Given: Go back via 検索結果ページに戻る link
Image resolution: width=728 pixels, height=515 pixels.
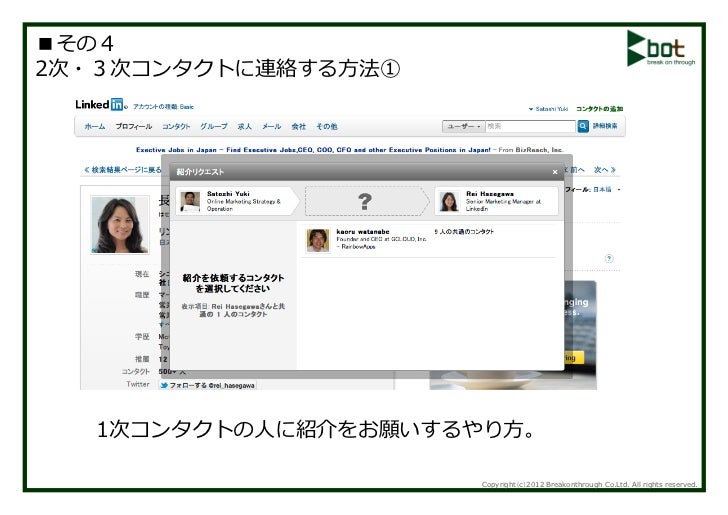Looking at the screenshot, I should (123, 170).
